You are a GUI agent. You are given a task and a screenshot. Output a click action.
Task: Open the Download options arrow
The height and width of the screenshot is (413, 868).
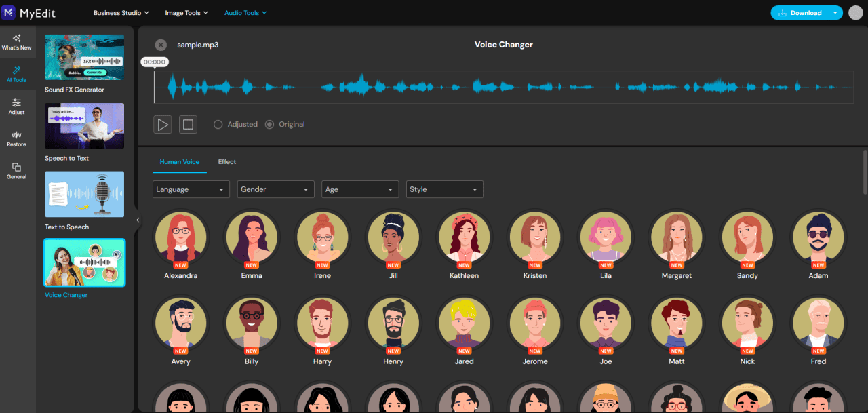835,12
